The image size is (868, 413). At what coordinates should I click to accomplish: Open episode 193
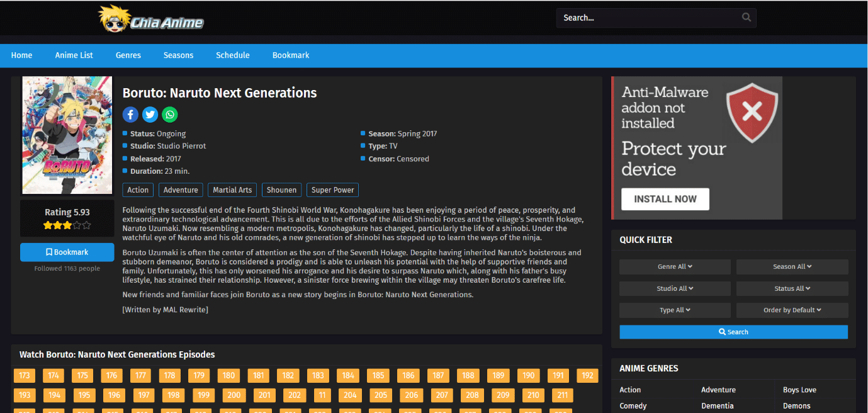coord(25,395)
